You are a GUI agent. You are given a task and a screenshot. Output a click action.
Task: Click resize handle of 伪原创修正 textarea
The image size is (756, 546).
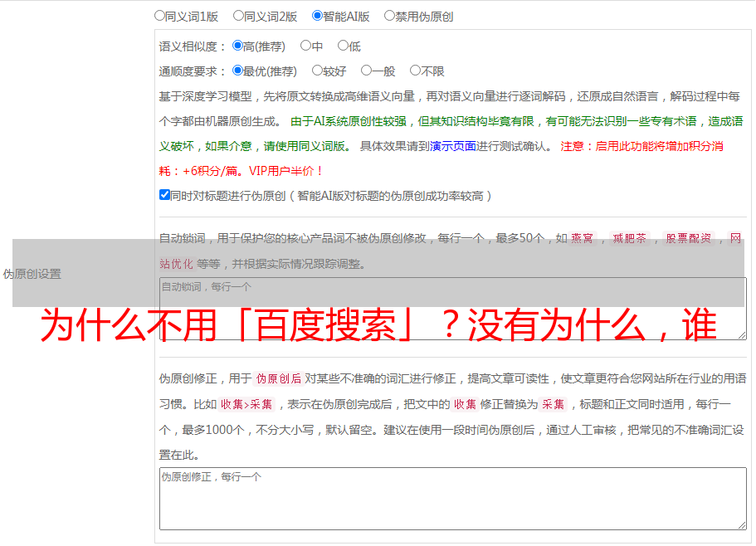click(x=742, y=525)
